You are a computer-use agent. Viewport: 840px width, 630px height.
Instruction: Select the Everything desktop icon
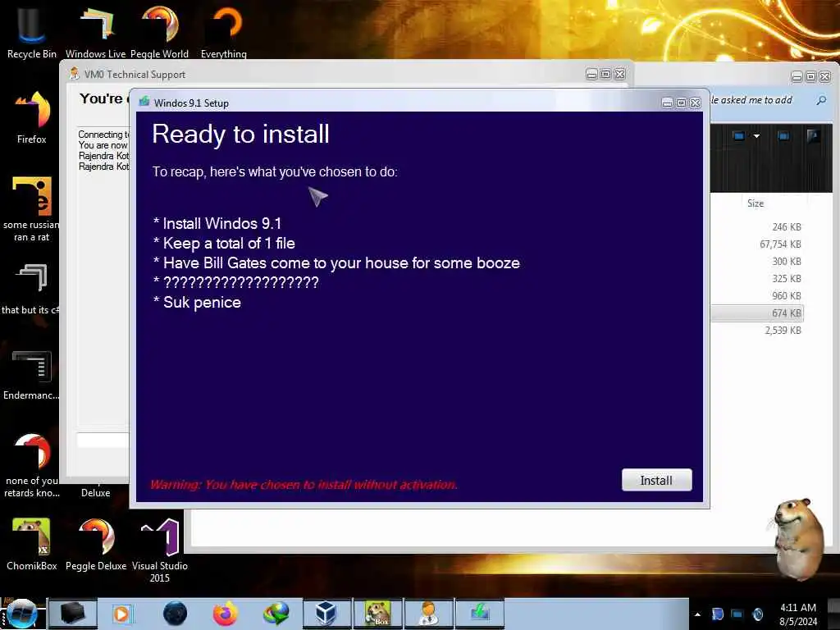tap(223, 30)
